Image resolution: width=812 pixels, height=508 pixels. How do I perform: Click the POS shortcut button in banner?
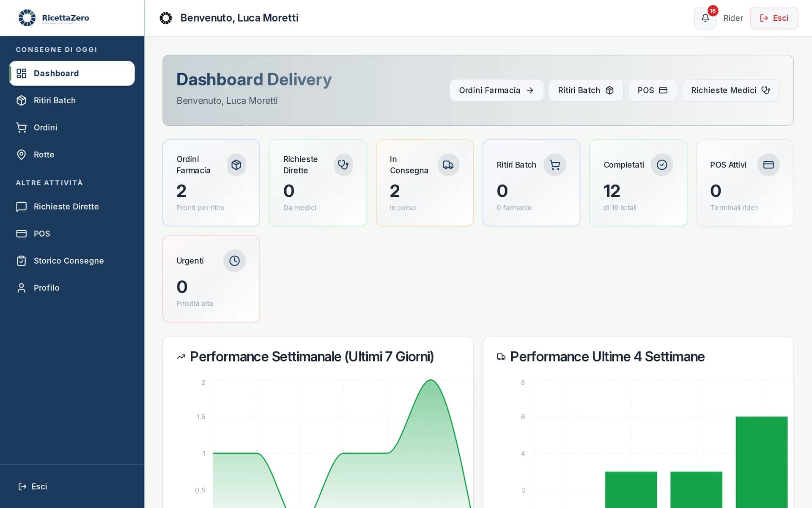652,90
